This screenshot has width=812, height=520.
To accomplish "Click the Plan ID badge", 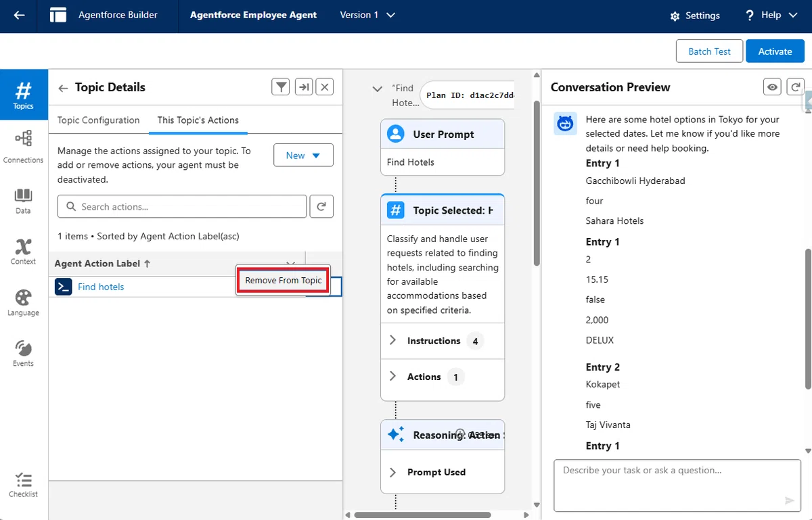I will [468, 95].
